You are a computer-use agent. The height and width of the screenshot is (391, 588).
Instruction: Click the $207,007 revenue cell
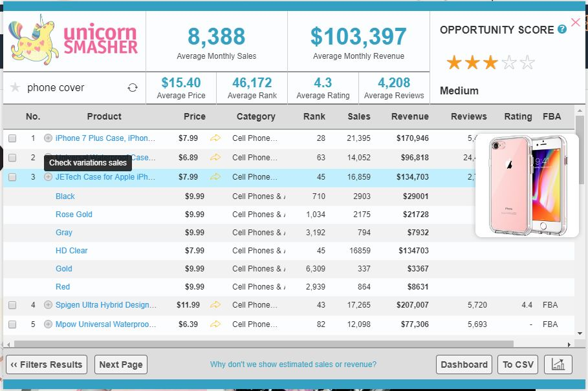[413, 305]
